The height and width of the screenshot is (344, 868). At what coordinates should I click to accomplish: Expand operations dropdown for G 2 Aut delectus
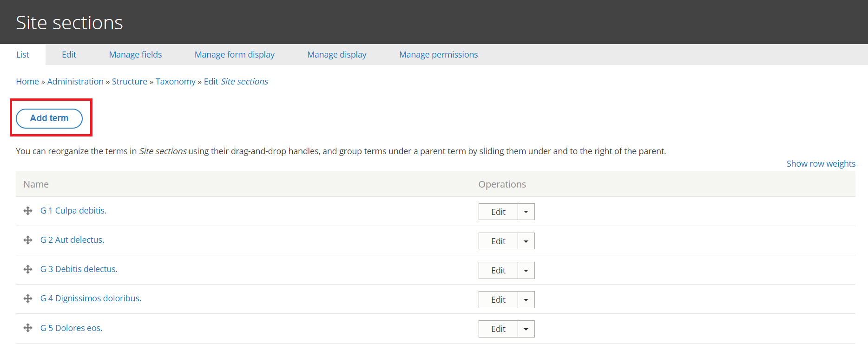[526, 241]
